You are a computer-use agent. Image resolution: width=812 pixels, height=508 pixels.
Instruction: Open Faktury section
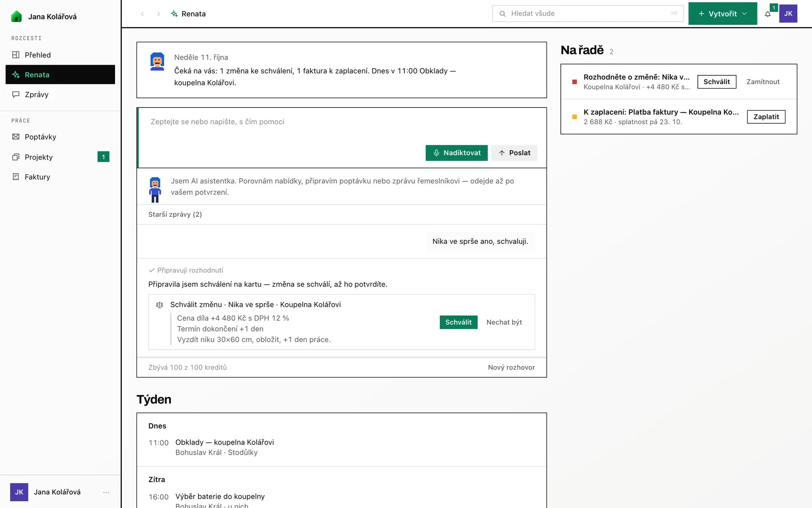tap(60, 177)
